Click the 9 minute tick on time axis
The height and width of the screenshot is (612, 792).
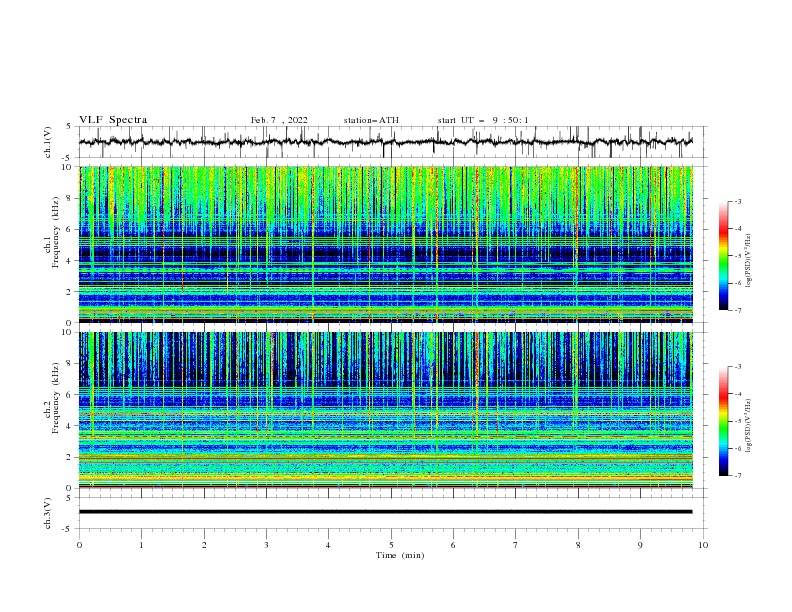(640, 545)
